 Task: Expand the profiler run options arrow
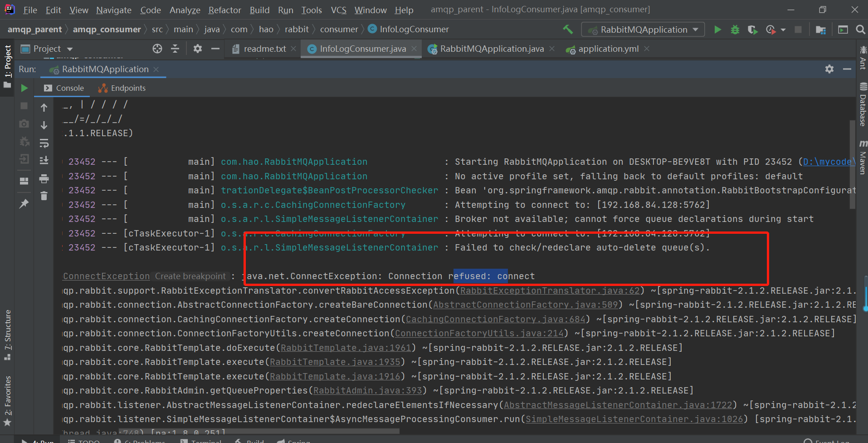tap(783, 30)
